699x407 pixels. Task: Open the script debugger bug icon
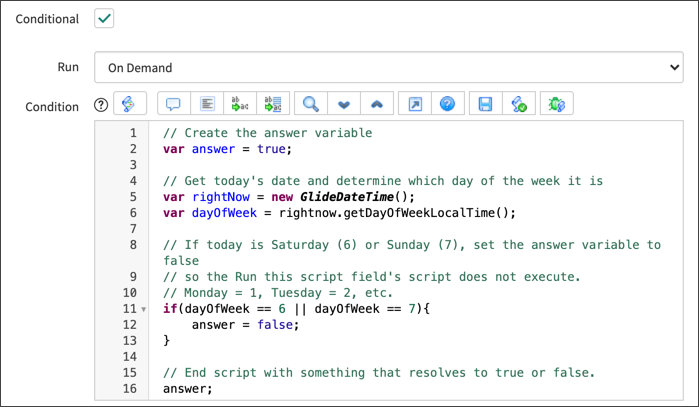[557, 104]
